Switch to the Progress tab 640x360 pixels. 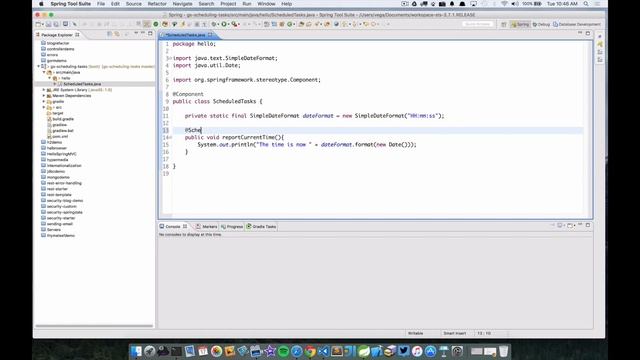232,227
